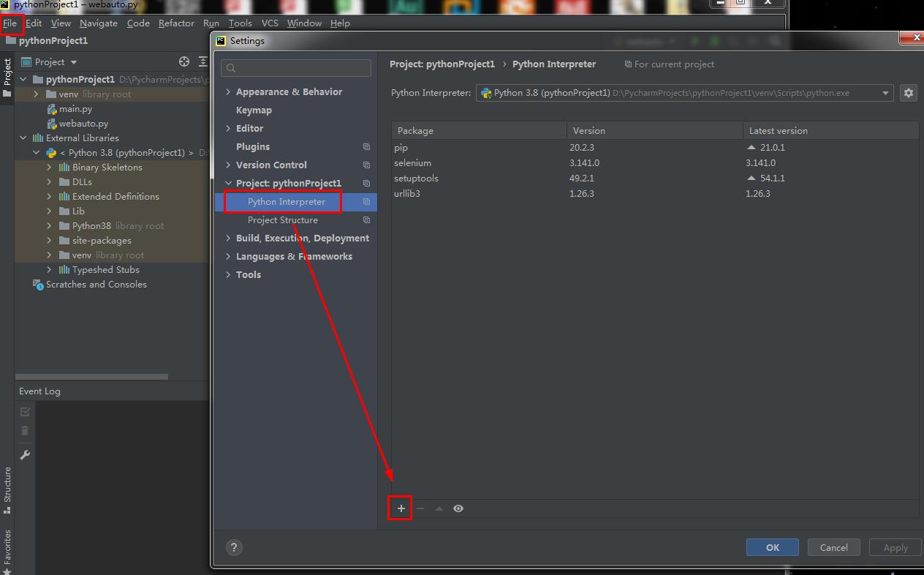Viewport: 924px width, 575px height.
Task: Expand Binary Skeletons node
Action: 49,167
